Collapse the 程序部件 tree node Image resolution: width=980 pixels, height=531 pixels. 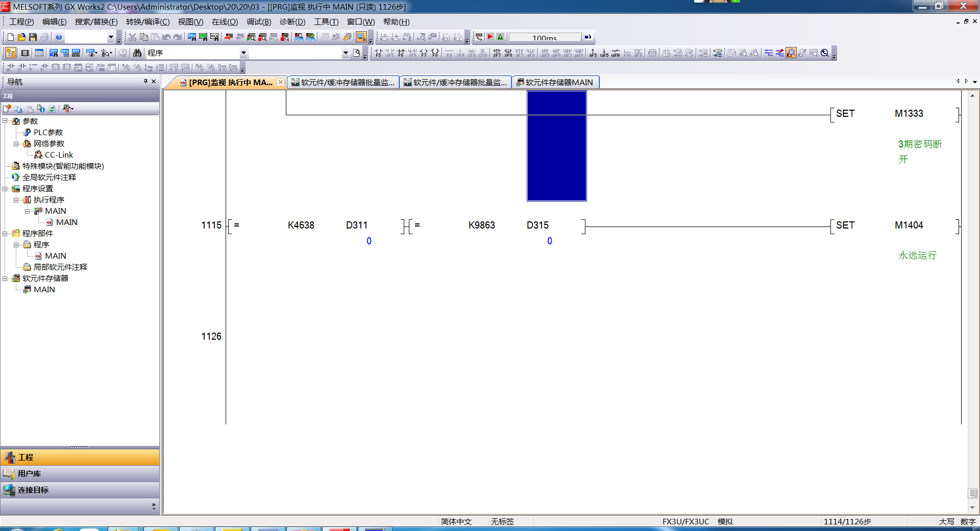[5, 233]
